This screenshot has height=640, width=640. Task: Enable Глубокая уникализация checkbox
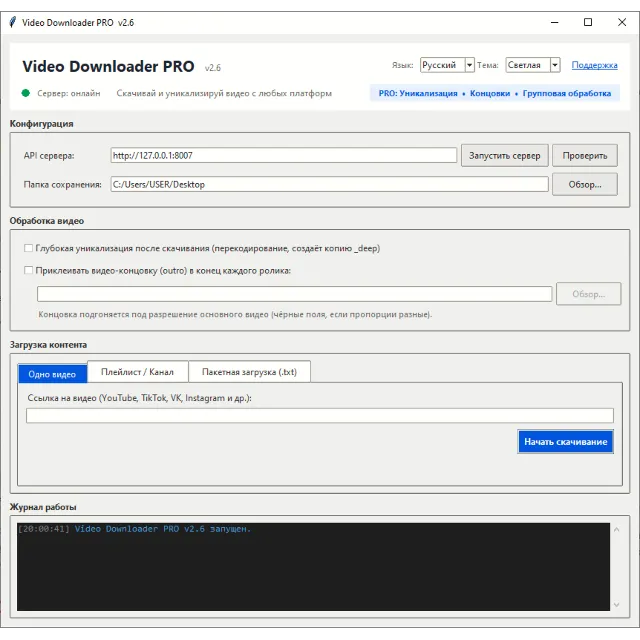coord(29,248)
